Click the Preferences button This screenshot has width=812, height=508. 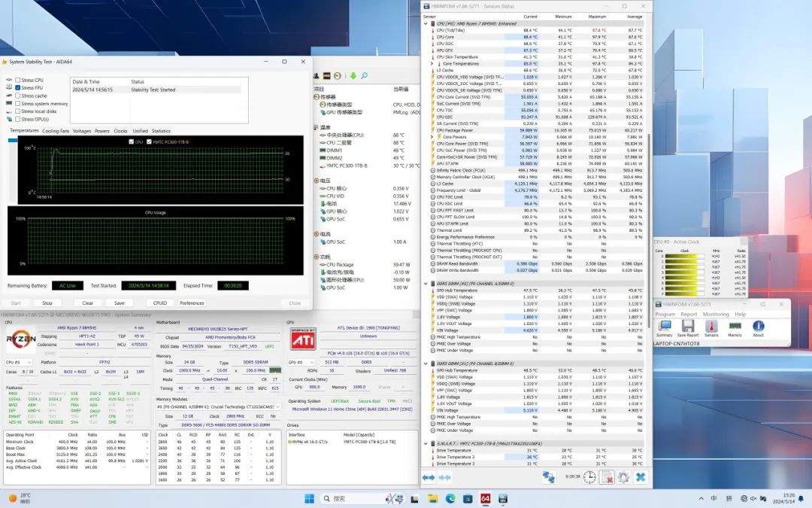click(x=192, y=303)
